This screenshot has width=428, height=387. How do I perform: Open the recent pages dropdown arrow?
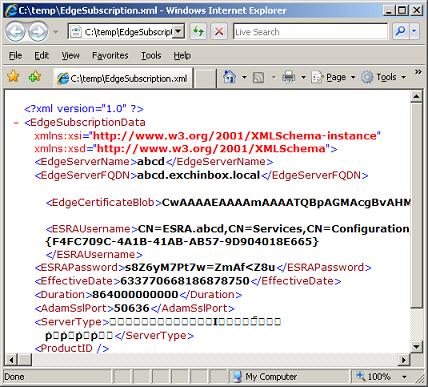click(x=56, y=32)
